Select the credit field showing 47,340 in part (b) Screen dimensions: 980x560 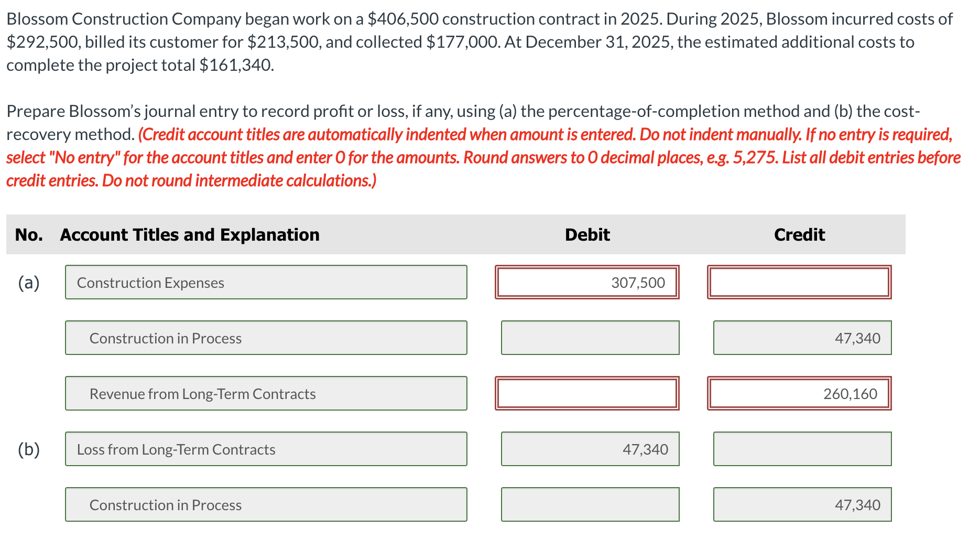pyautogui.click(x=801, y=504)
